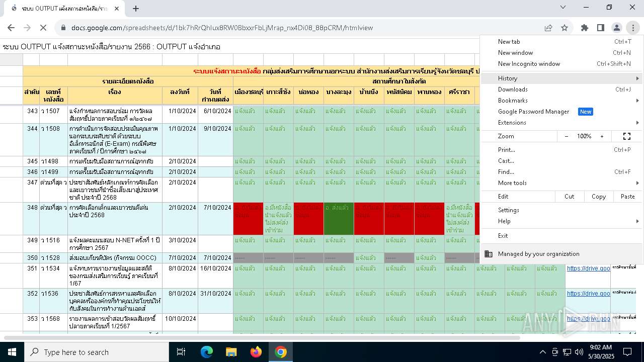Click the share page icon
This screenshot has height=362, width=644.
(548, 28)
